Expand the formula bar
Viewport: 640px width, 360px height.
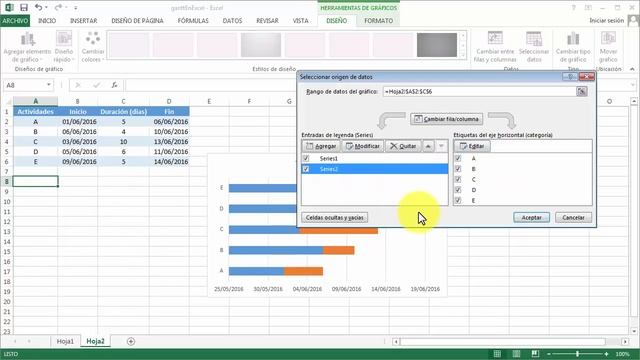coord(633,85)
